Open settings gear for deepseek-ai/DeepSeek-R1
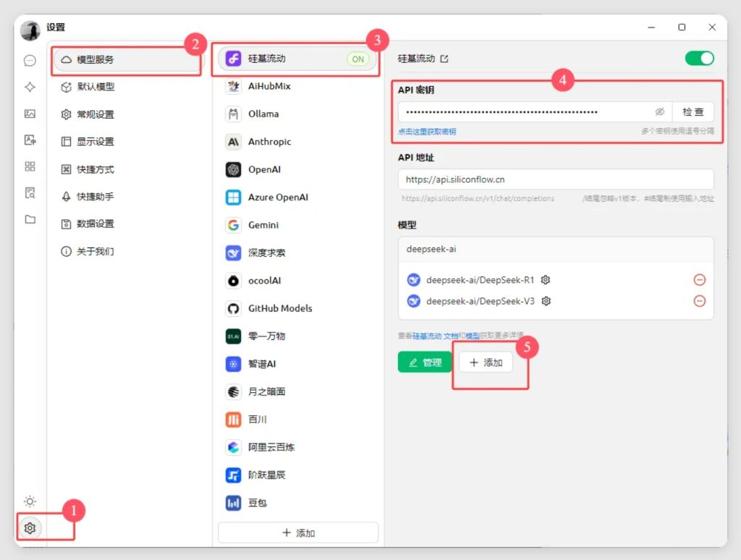 (546, 280)
